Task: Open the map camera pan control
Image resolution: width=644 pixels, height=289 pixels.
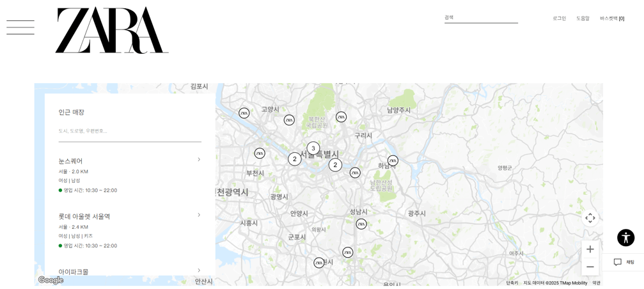Action: pos(590,218)
